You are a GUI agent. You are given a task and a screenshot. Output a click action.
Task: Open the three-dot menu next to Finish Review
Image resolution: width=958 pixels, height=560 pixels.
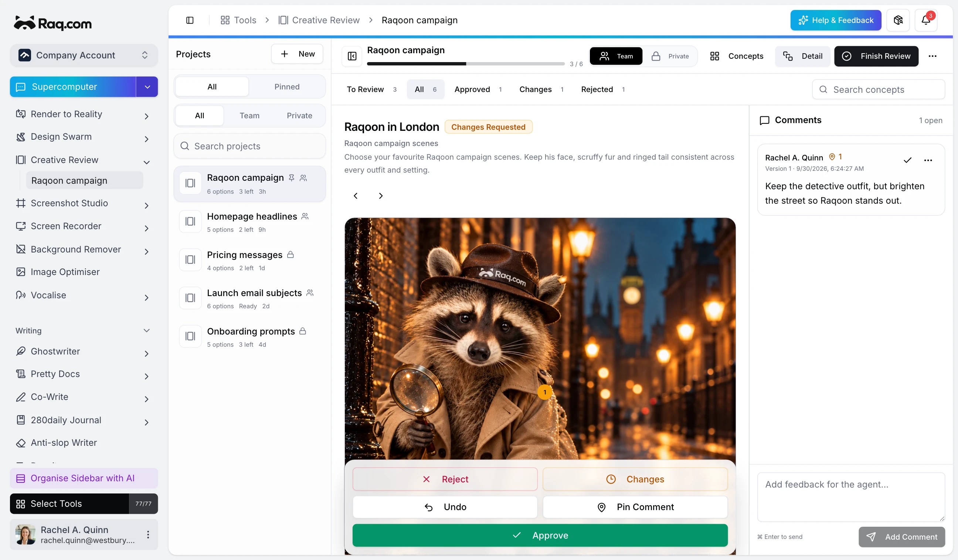[932, 56]
